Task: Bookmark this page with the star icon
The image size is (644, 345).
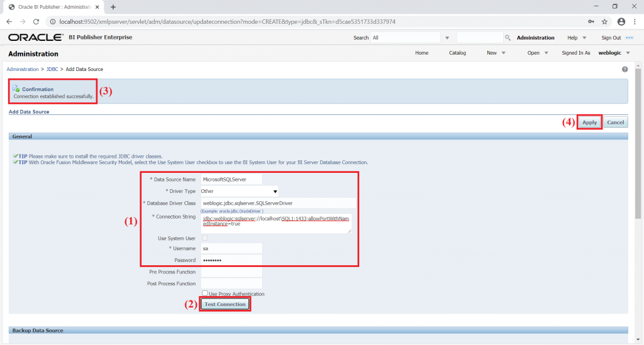Action: pos(604,22)
